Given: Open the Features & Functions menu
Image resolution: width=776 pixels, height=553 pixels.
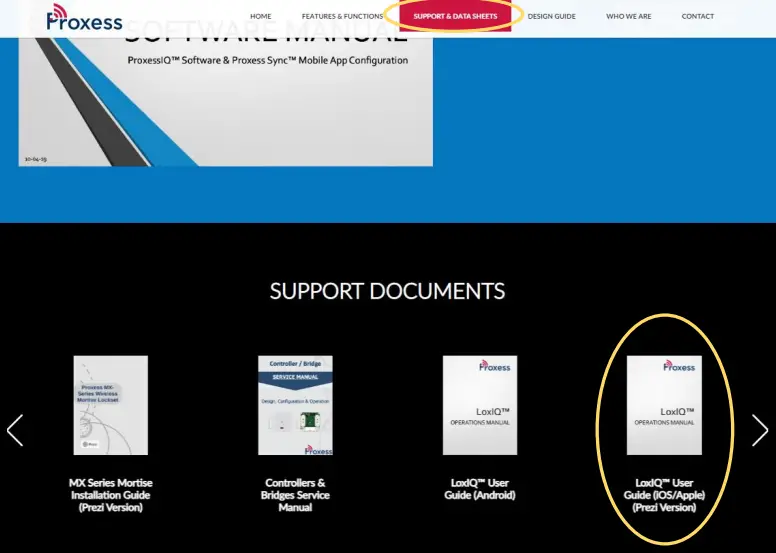Looking at the screenshot, I should pos(342,16).
